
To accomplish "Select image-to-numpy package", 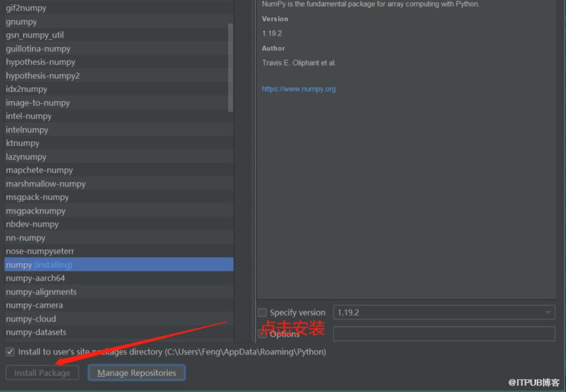I will pyautogui.click(x=119, y=103).
